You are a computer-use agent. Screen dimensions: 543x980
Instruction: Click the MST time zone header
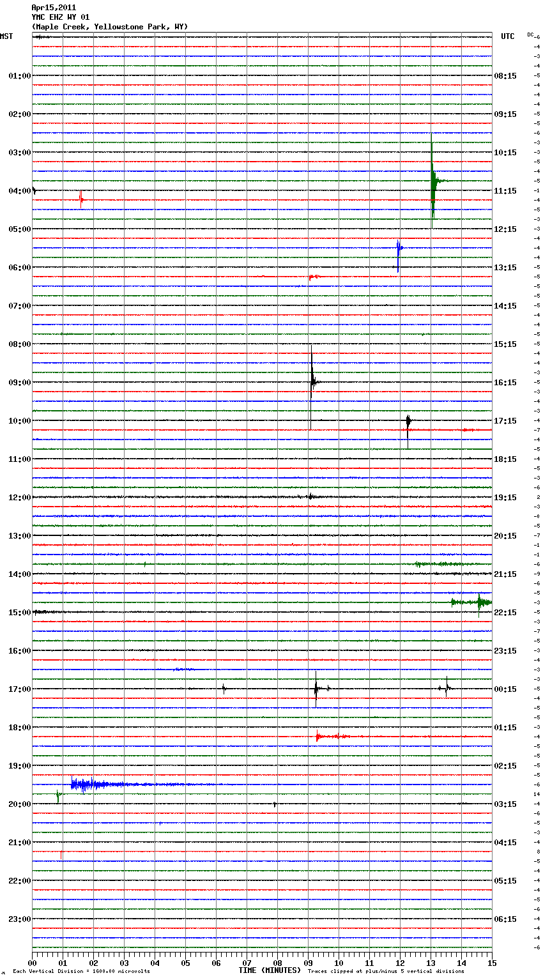(x=6, y=36)
